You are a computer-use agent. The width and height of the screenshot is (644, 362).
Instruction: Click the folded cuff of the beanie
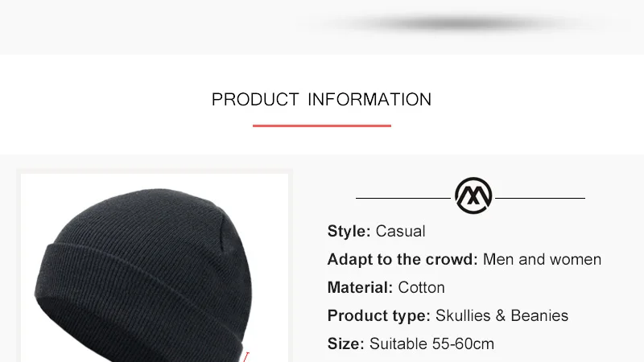point(139,304)
